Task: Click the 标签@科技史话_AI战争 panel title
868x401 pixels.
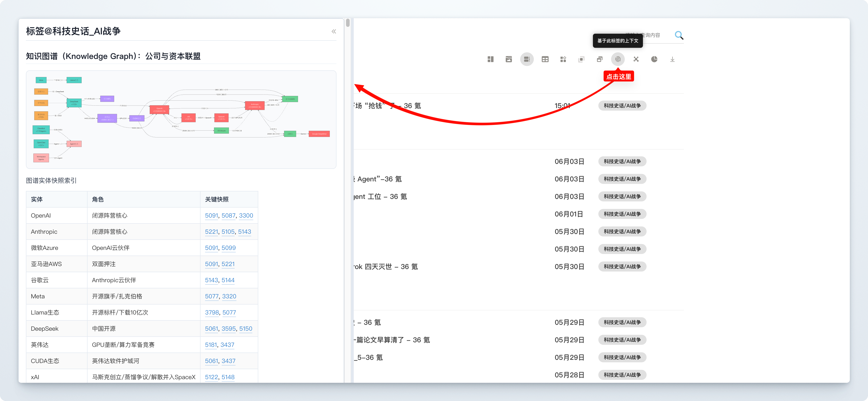Action: (x=73, y=31)
